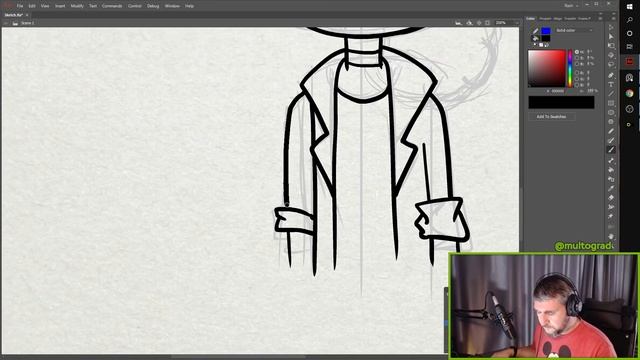
Task: Select the Blue channel radio button
Action: [577, 85]
